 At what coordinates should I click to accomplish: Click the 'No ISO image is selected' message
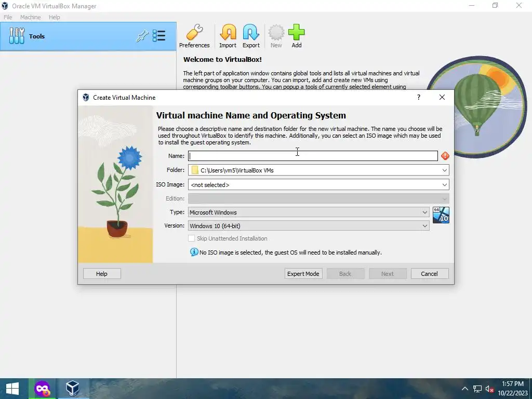coord(290,253)
